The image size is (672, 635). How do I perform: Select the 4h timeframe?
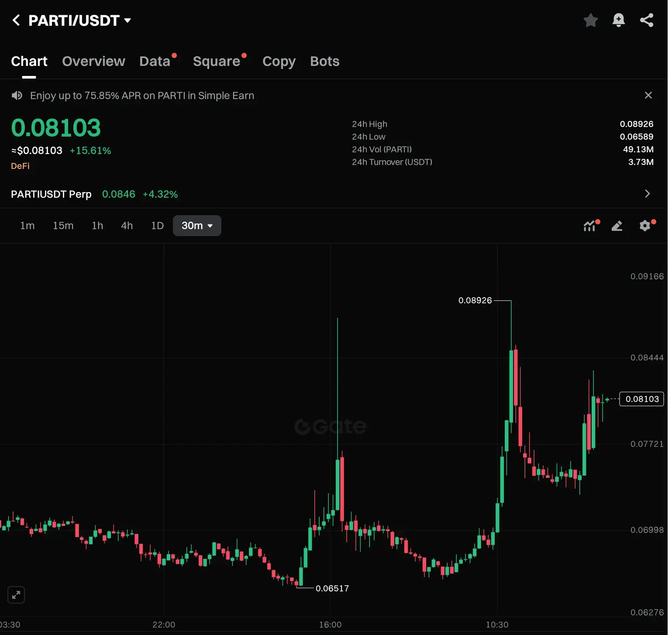click(127, 226)
